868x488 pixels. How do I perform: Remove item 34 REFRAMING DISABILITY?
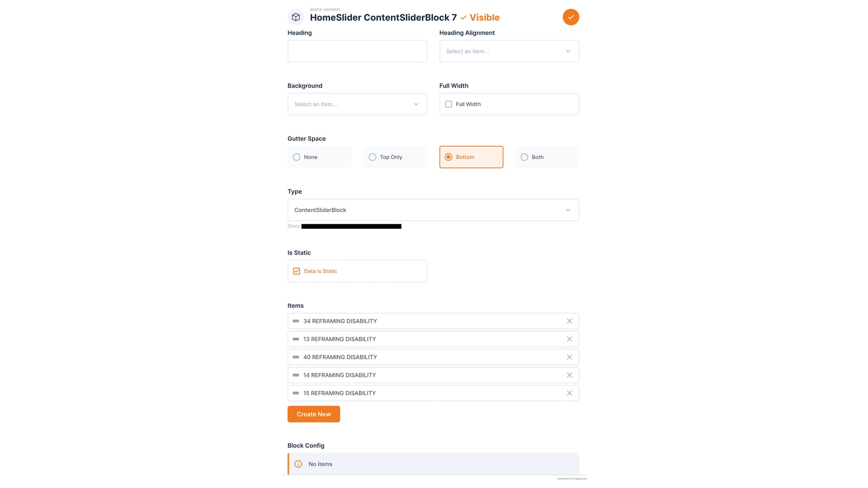coord(569,321)
